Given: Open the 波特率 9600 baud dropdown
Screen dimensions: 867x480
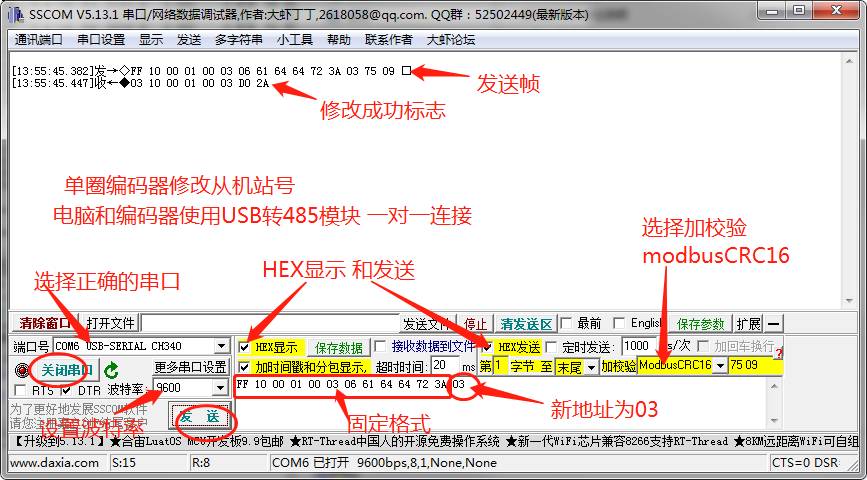Looking at the screenshot, I should point(220,388).
